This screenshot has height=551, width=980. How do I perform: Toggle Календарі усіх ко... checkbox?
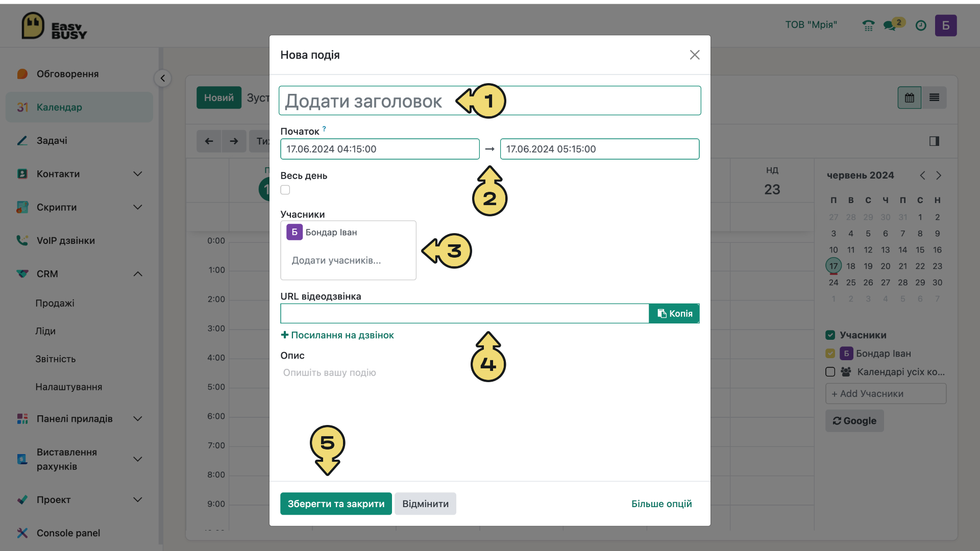[830, 372]
